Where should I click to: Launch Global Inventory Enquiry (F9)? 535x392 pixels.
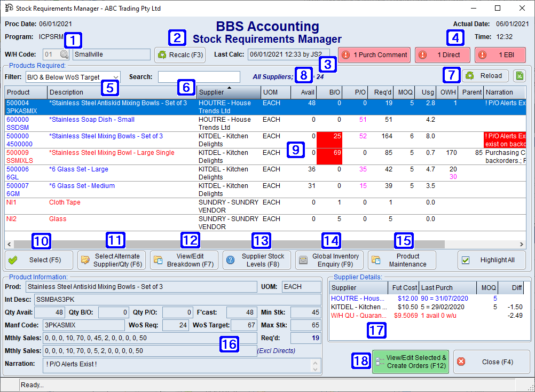(x=329, y=260)
